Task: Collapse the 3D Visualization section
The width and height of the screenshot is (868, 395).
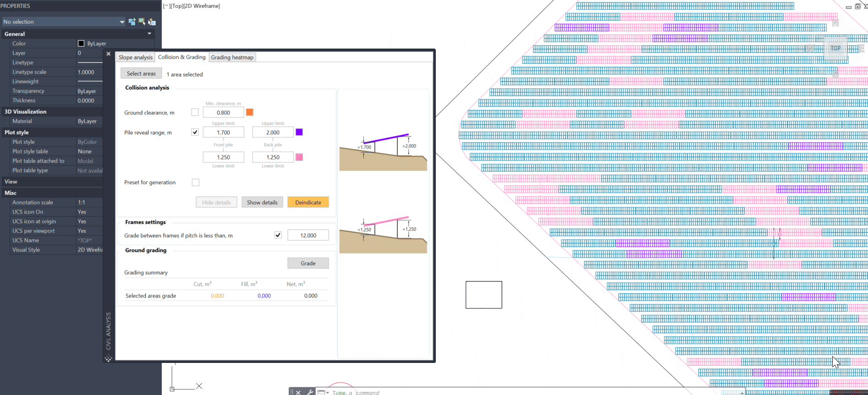Action: (51, 111)
